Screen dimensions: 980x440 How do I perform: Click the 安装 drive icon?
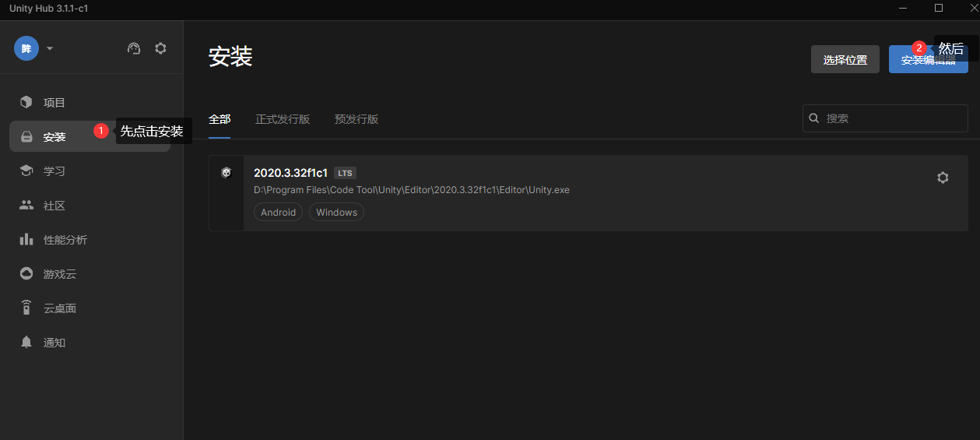[26, 136]
